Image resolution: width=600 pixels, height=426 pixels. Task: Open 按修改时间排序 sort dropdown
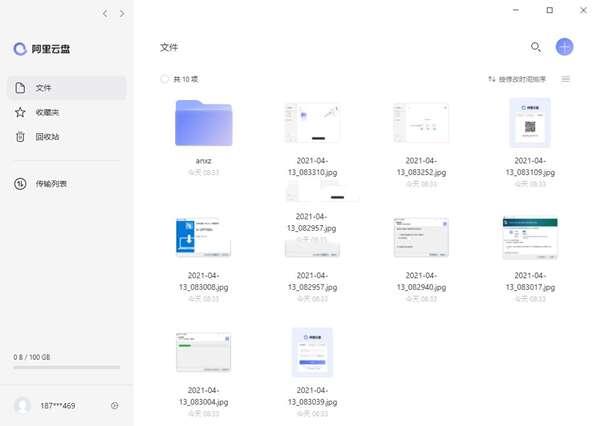coord(517,79)
